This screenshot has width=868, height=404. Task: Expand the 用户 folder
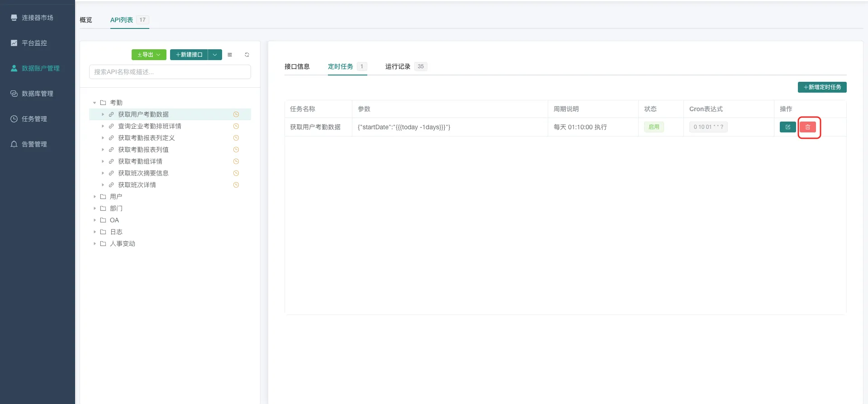pyautogui.click(x=95, y=197)
